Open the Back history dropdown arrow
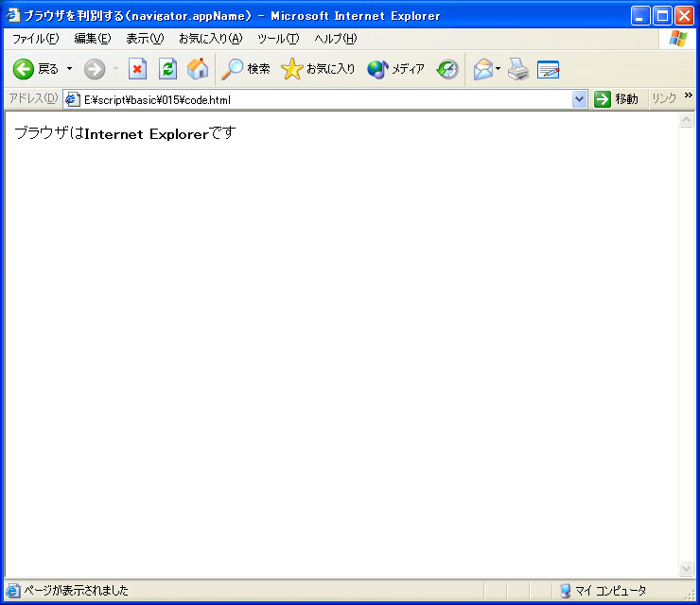 (x=69, y=69)
